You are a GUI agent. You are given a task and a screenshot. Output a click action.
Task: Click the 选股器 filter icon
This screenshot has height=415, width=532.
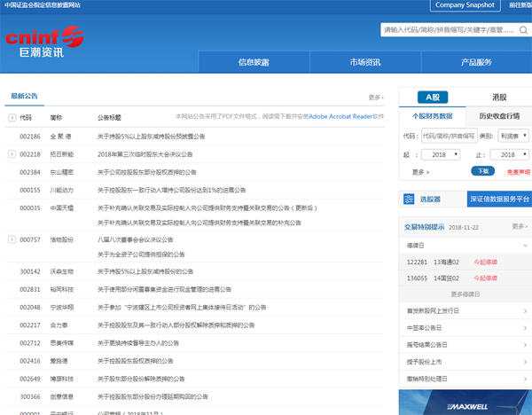coord(409,199)
